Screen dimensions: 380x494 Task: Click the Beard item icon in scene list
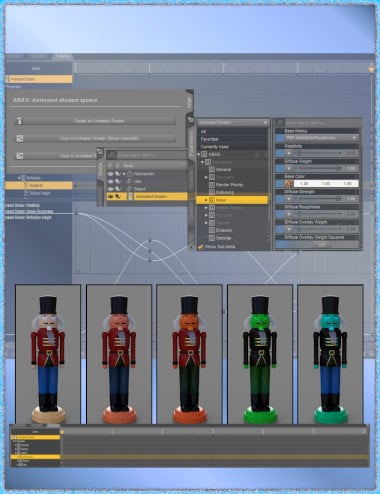[129, 189]
